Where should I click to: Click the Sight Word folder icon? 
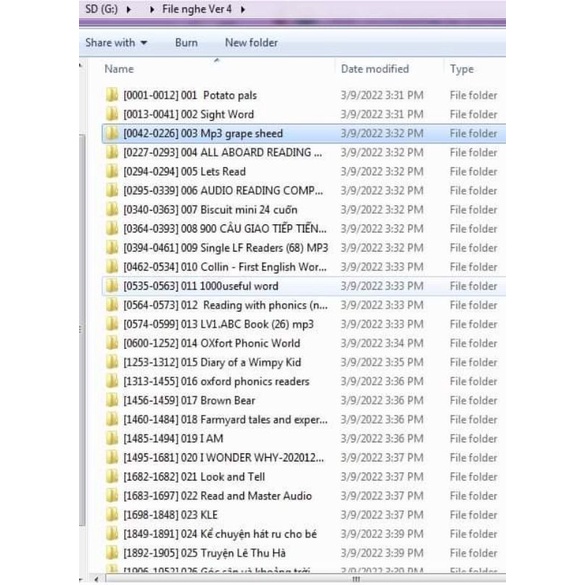pos(112,114)
